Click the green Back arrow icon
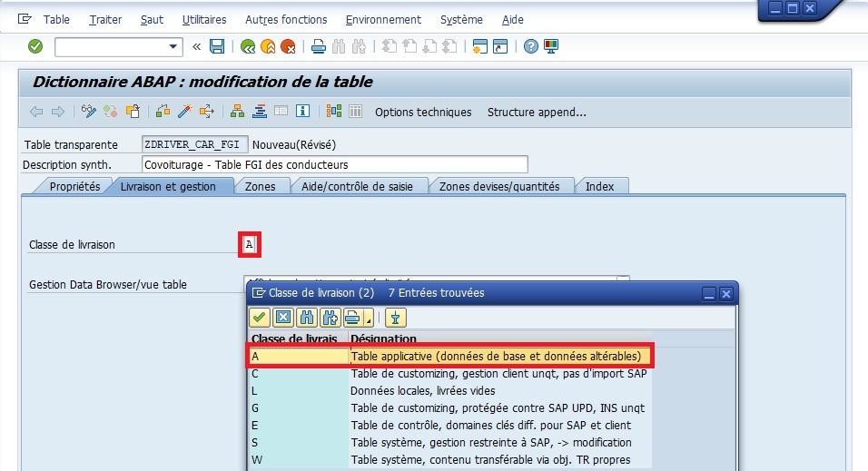The width and height of the screenshot is (868, 471). pyautogui.click(x=248, y=46)
